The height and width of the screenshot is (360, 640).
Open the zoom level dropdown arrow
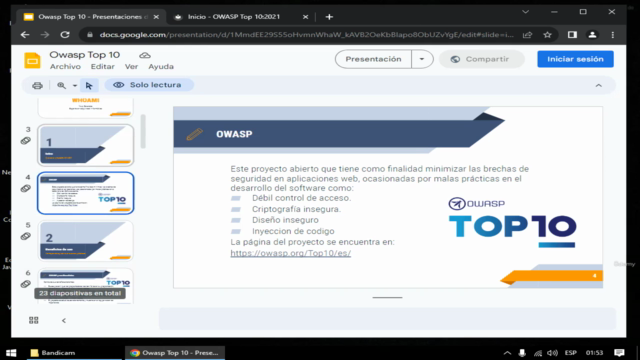[75, 86]
